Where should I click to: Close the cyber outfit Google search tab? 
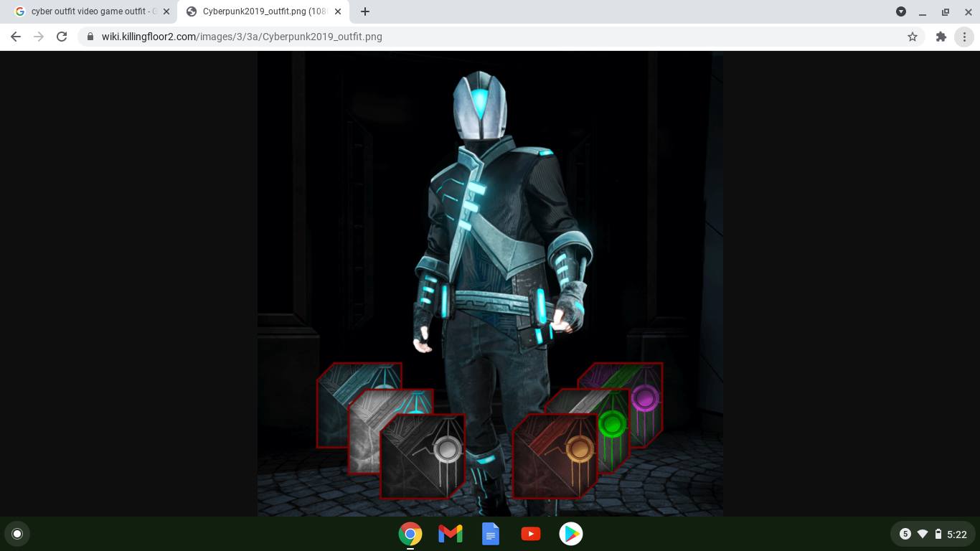click(166, 11)
